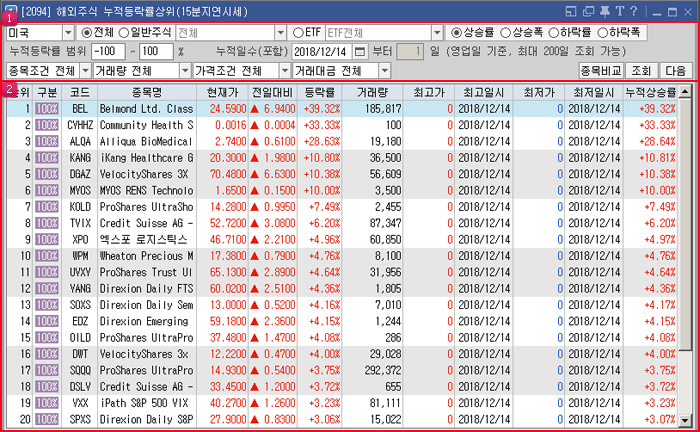
Task: Click the 100% badge in the SQQQ row
Action: [x=47, y=370]
